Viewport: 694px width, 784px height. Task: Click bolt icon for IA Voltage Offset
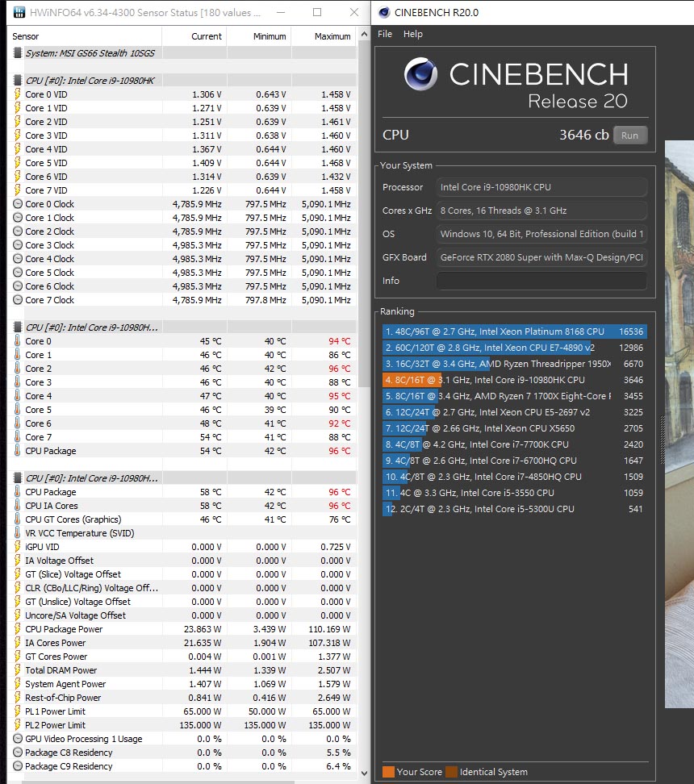click(x=18, y=561)
